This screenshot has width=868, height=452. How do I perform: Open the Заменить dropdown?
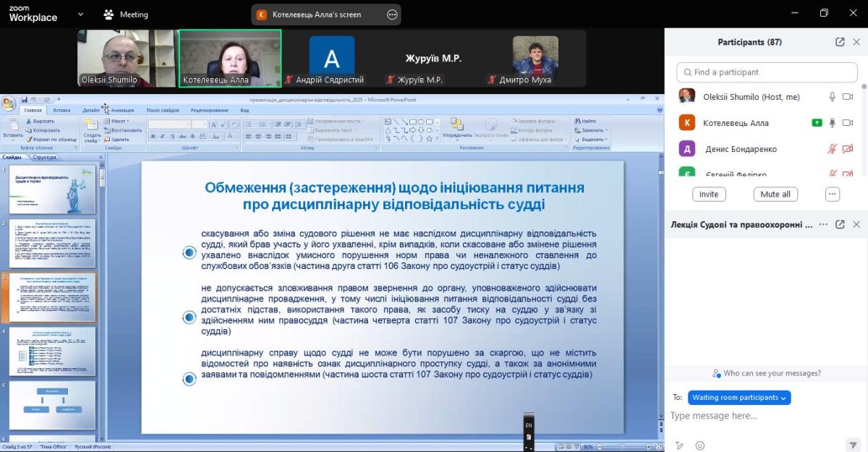[591, 130]
